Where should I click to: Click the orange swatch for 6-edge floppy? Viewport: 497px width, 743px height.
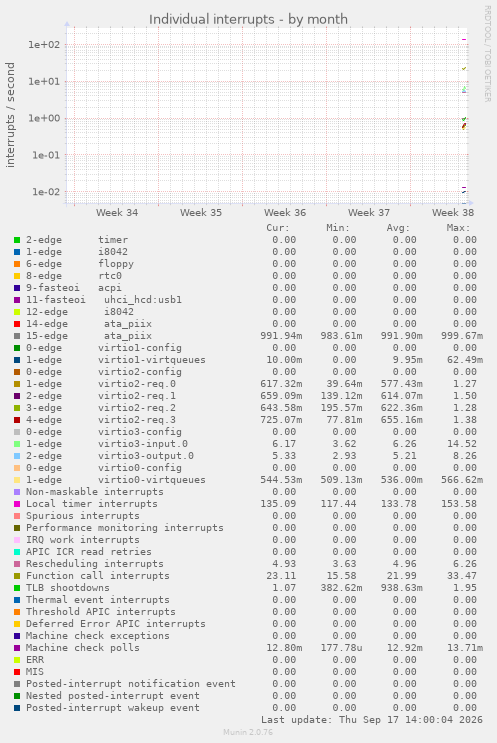17,264
